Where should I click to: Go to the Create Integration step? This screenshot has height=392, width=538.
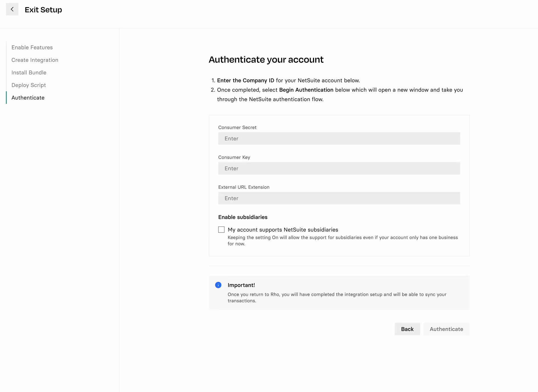tap(35, 60)
